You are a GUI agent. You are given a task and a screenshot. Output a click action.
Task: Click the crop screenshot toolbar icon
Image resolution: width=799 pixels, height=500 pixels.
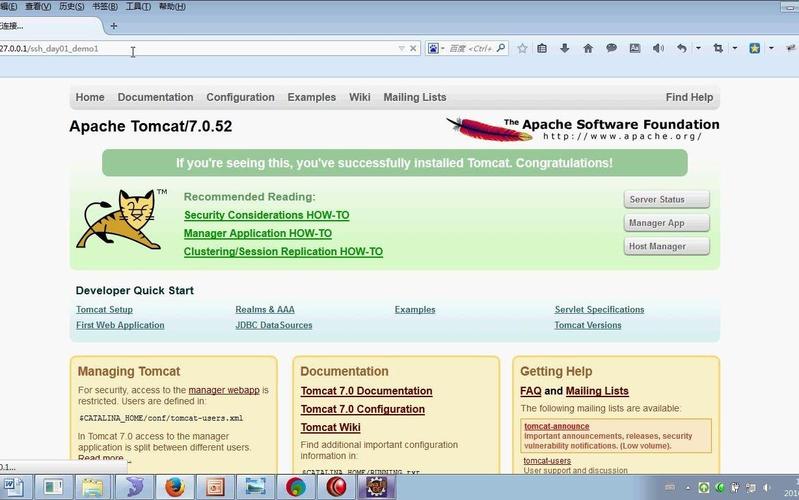pos(718,48)
